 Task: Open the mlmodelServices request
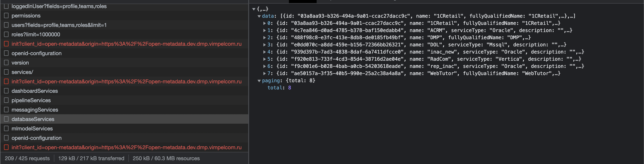pos(124,128)
